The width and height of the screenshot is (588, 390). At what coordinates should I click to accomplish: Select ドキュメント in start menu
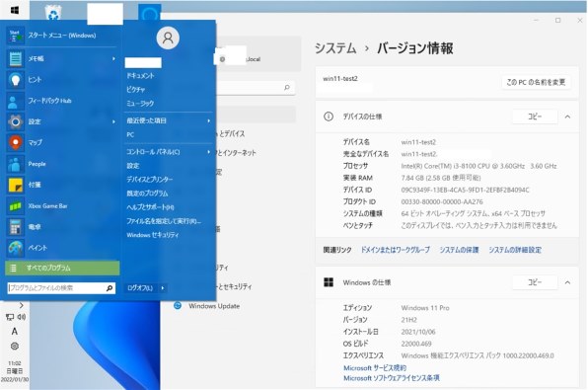140,76
